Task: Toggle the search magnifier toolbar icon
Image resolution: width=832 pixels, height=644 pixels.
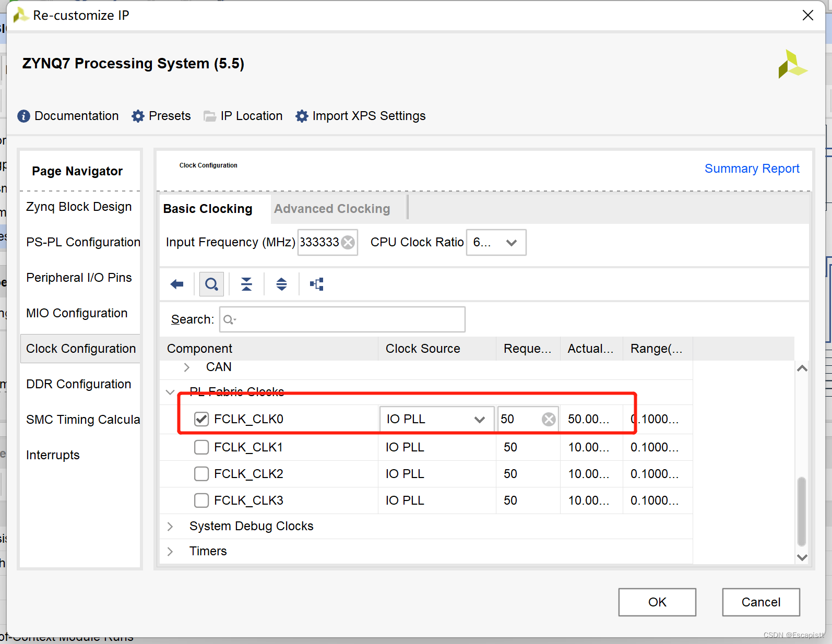Action: pos(211,284)
